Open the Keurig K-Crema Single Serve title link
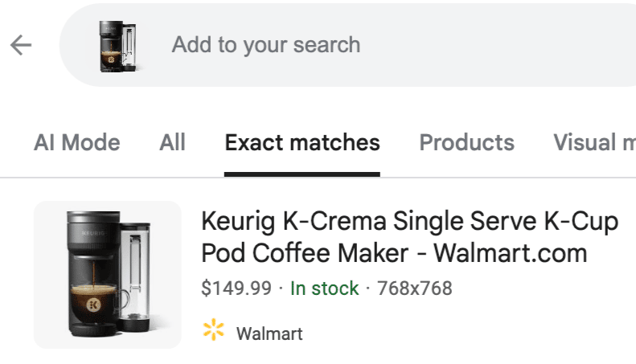 tap(409, 222)
